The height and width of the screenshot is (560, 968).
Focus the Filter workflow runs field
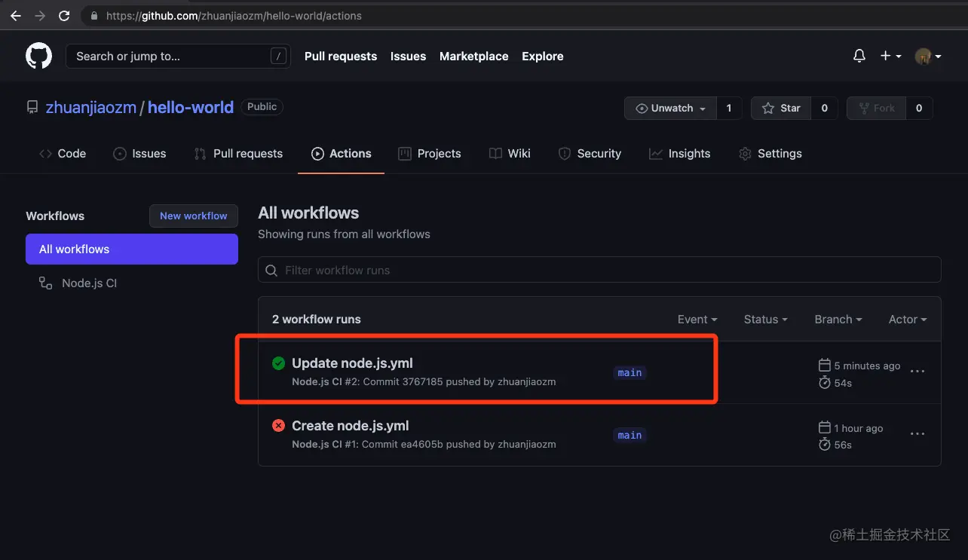(x=599, y=270)
